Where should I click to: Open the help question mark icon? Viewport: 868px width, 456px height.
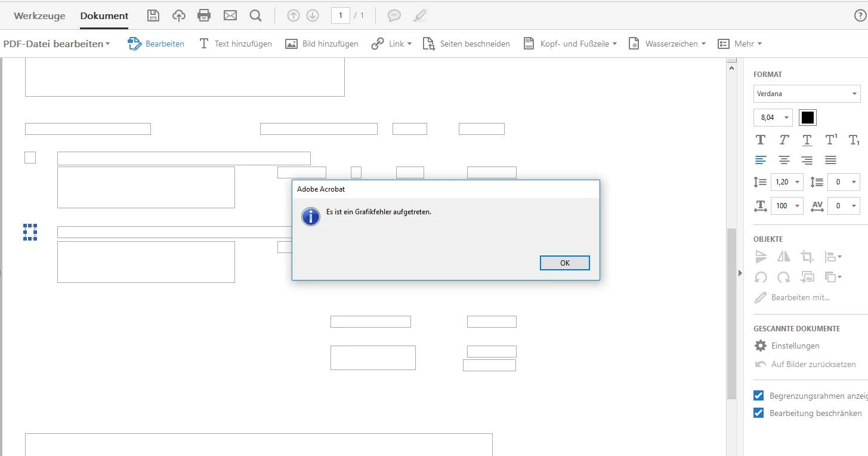coord(860,16)
